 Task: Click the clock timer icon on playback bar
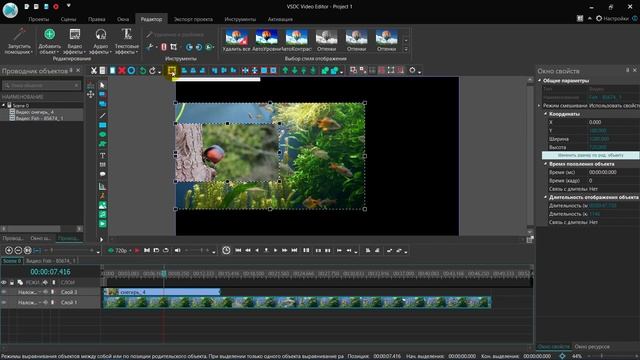click(226, 250)
